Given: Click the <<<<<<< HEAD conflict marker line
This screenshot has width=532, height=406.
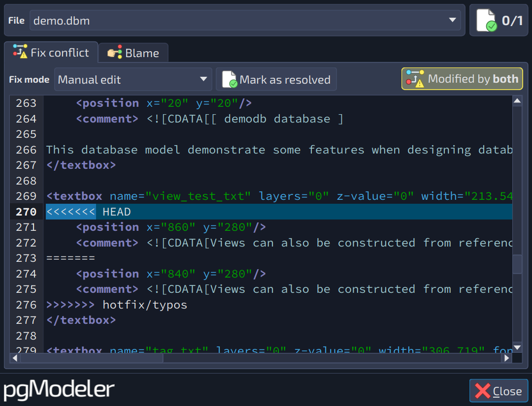Looking at the screenshot, I should pos(279,212).
